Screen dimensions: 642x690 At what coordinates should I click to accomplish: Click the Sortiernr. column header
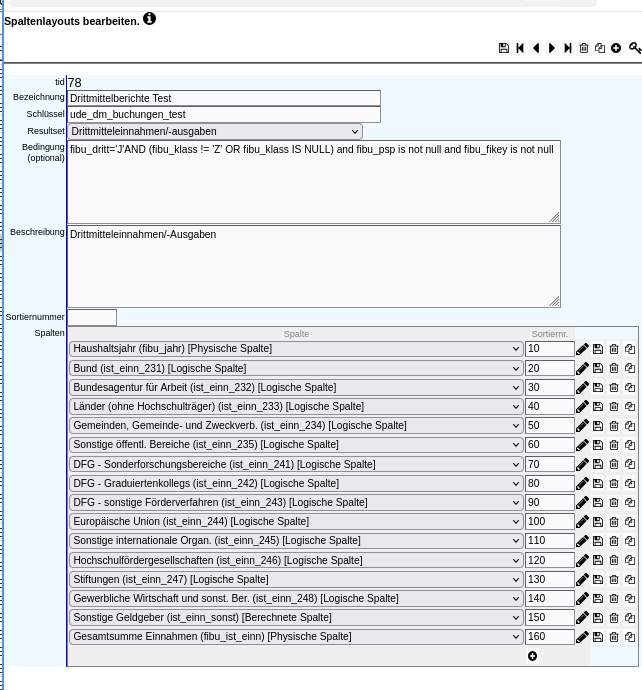550,334
